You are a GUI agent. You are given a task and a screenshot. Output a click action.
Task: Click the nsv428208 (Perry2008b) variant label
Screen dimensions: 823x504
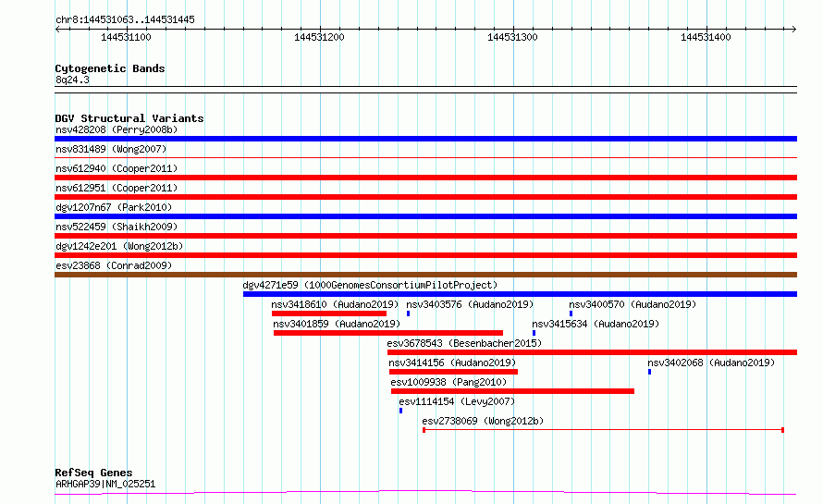coord(117,129)
